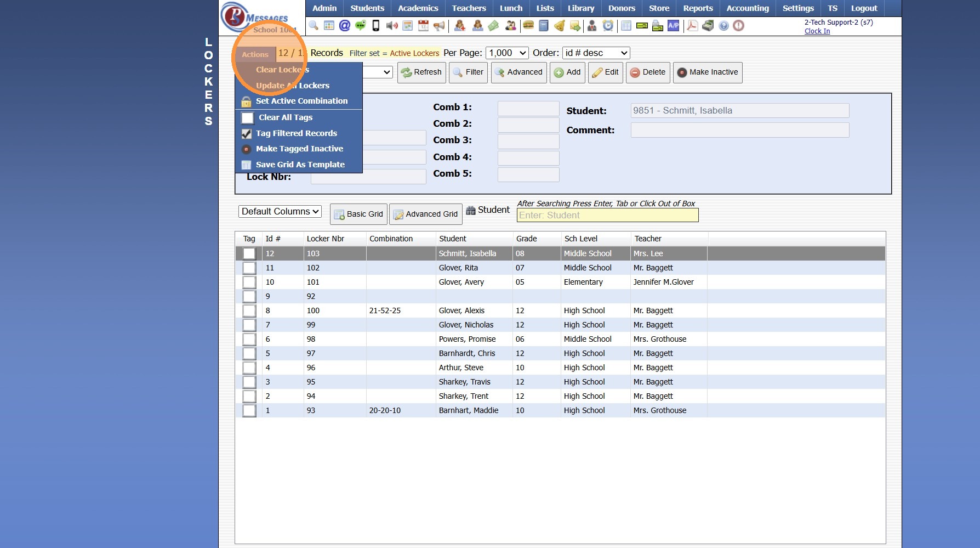Viewport: 980px width, 548px height.
Task: Open the @ email toolbar icon
Action: coord(344,26)
